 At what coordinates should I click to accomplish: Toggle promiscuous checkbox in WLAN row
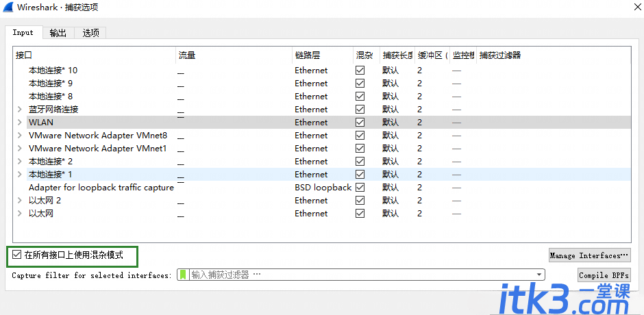360,123
